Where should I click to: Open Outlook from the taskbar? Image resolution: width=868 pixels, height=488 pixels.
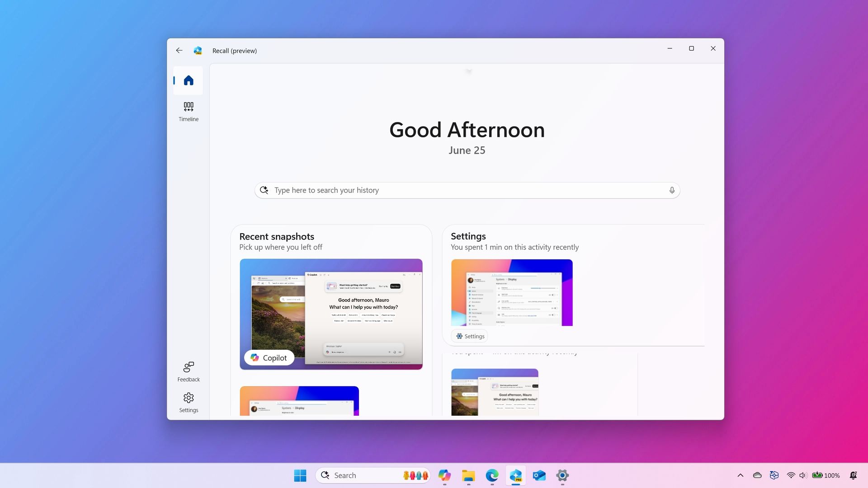pos(538,475)
